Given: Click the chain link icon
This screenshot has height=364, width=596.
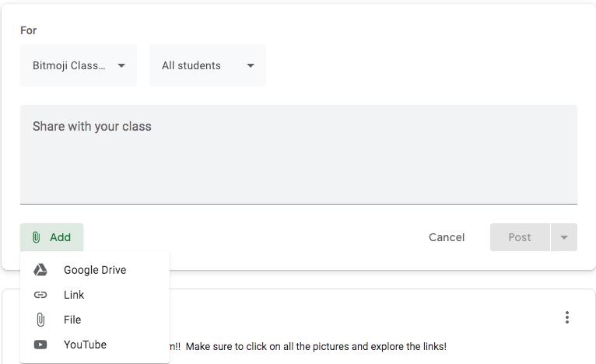Looking at the screenshot, I should [x=40, y=295].
